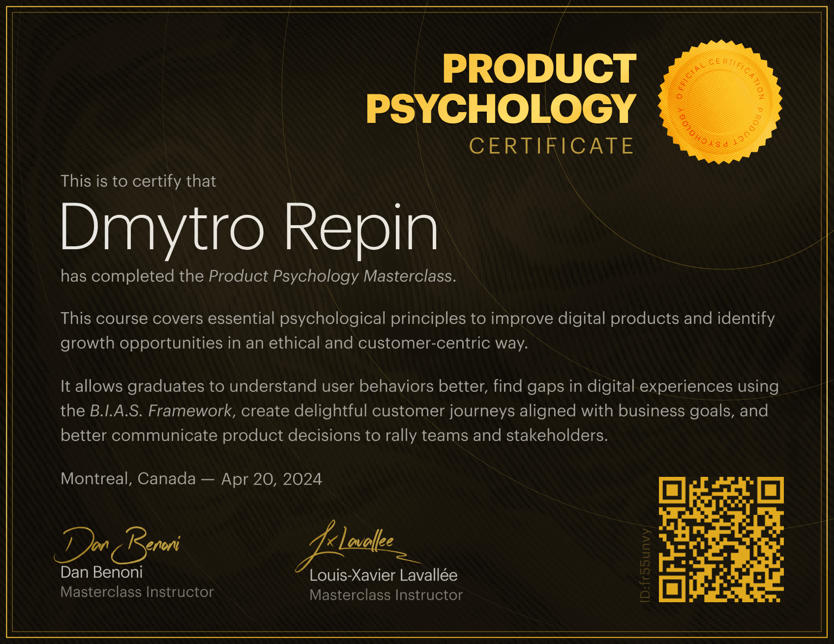This screenshot has height=644, width=834.
Task: Click 'Masterclass Instructor' under Louis-Xavier Lavallée
Action: click(386, 595)
